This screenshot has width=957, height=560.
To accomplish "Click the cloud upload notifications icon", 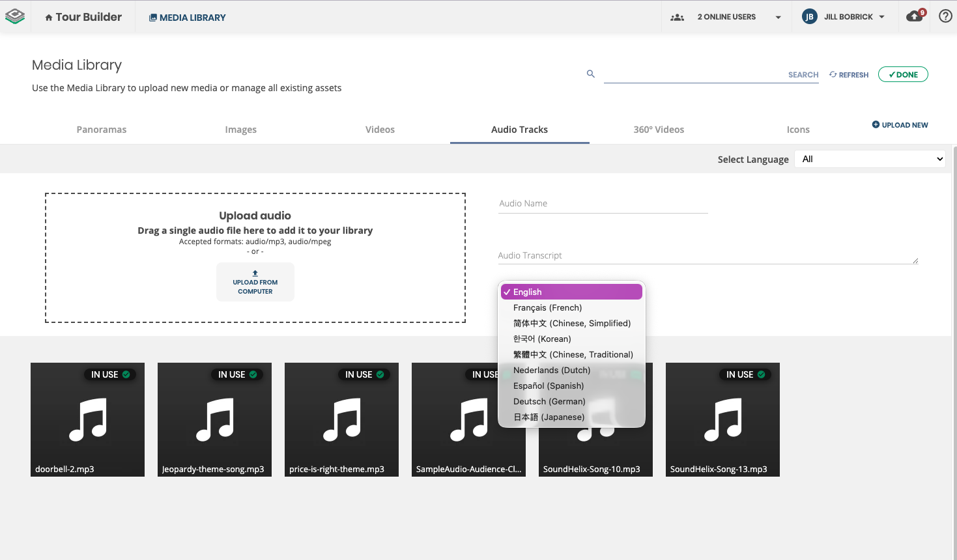I will (x=915, y=16).
